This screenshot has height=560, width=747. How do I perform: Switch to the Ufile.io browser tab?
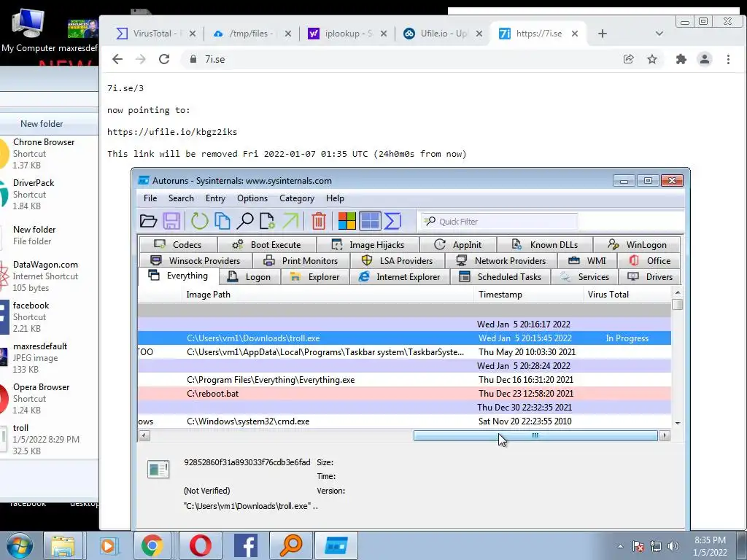(443, 34)
